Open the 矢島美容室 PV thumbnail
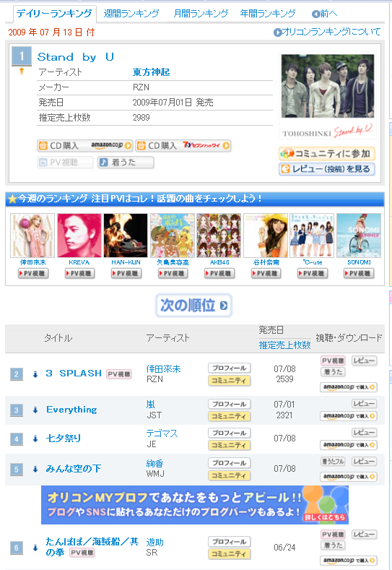The image size is (392, 570). coord(173,236)
